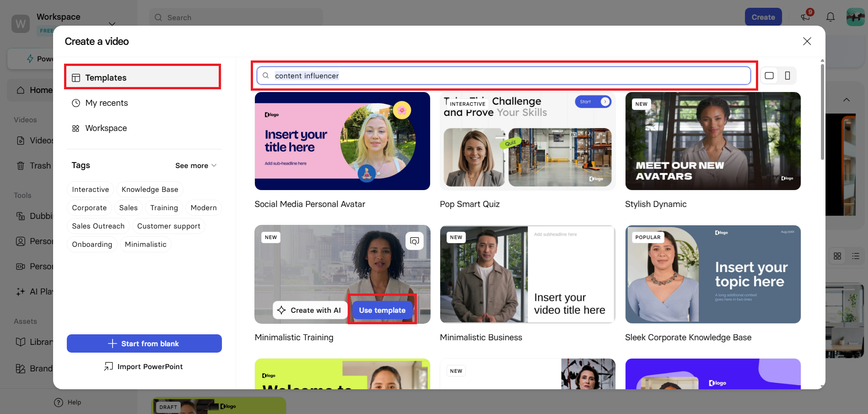
Task: Switch background page to list view
Action: 856,256
